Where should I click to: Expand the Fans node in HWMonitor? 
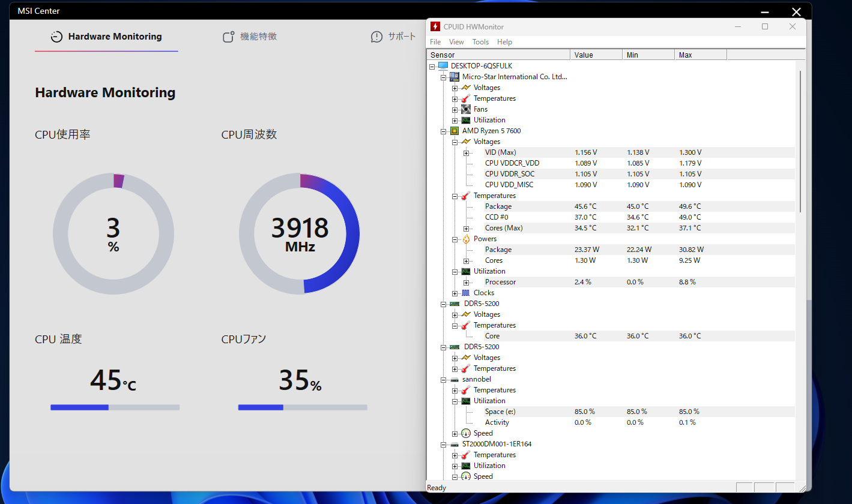[x=455, y=109]
